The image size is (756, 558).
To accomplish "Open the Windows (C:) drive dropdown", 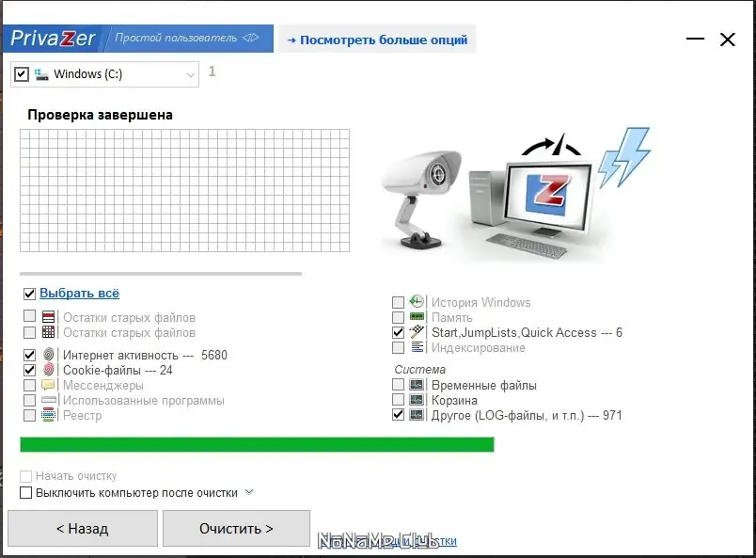I will tap(191, 75).
